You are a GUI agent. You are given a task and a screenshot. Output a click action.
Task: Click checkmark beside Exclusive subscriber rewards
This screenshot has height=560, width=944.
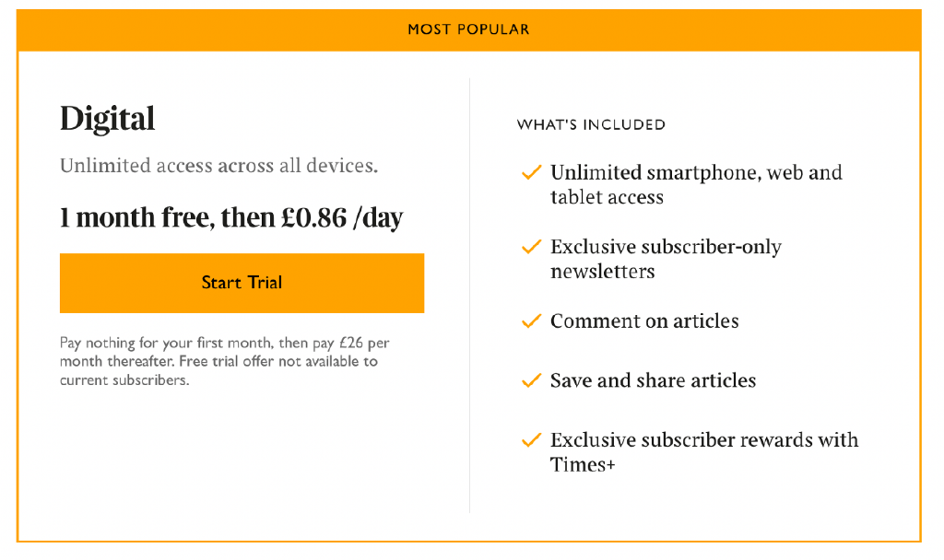(531, 440)
